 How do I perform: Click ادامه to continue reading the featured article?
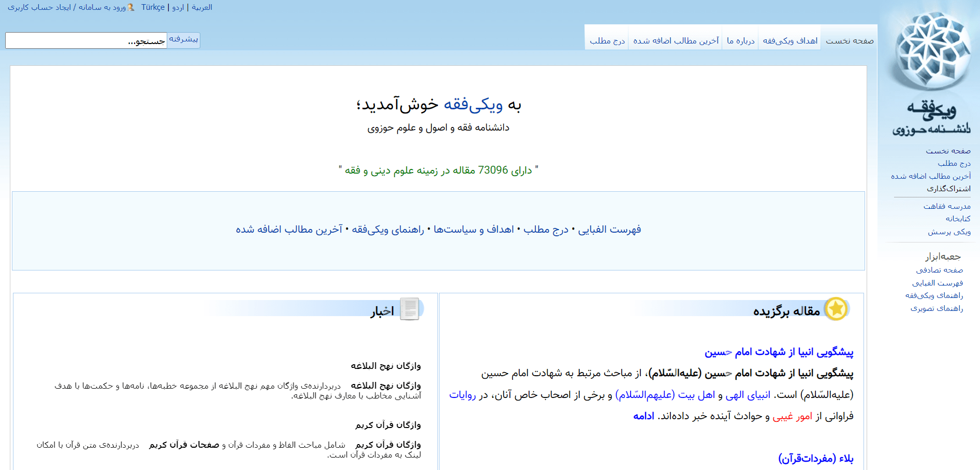pyautogui.click(x=643, y=417)
